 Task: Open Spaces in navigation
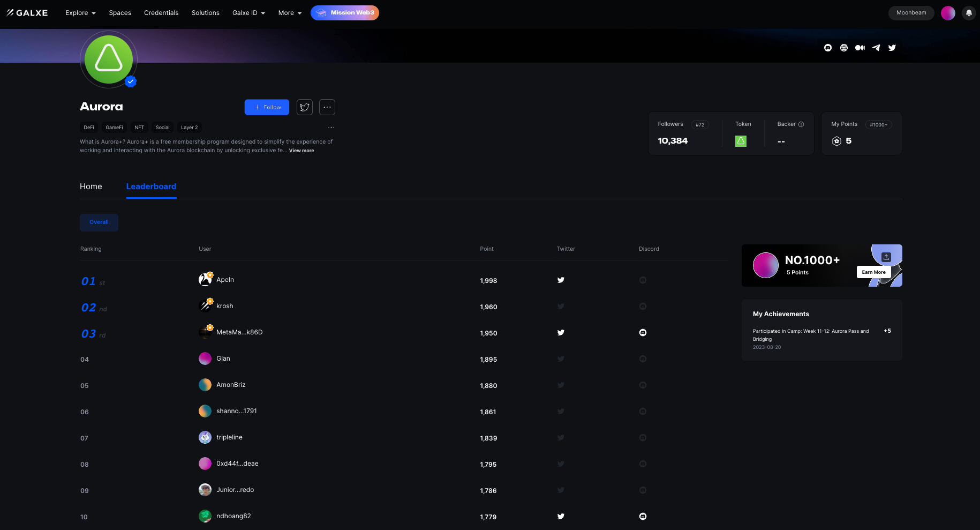[x=120, y=13]
